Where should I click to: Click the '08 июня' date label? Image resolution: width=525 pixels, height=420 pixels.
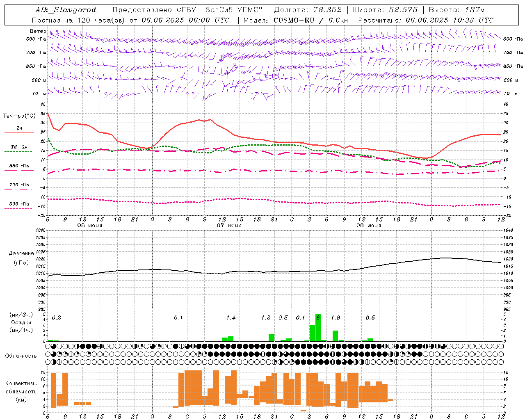[x=369, y=226]
